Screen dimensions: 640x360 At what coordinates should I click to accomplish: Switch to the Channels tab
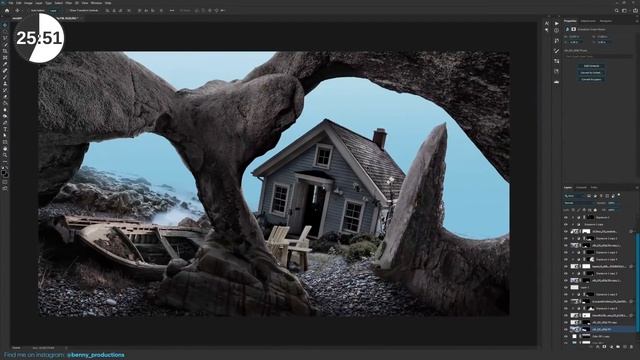click(x=581, y=188)
